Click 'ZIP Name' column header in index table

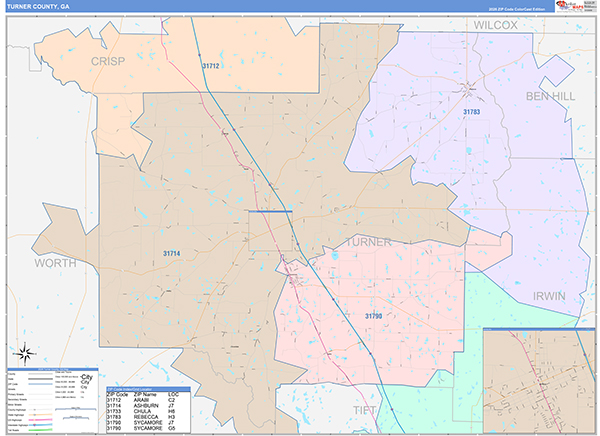145,394
